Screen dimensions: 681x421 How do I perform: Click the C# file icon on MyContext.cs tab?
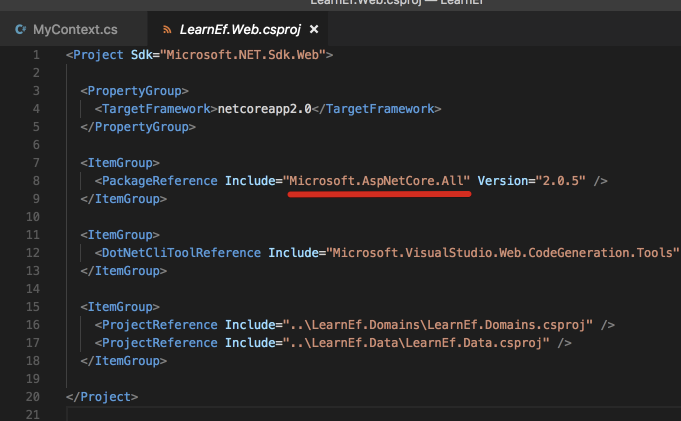tap(20, 29)
